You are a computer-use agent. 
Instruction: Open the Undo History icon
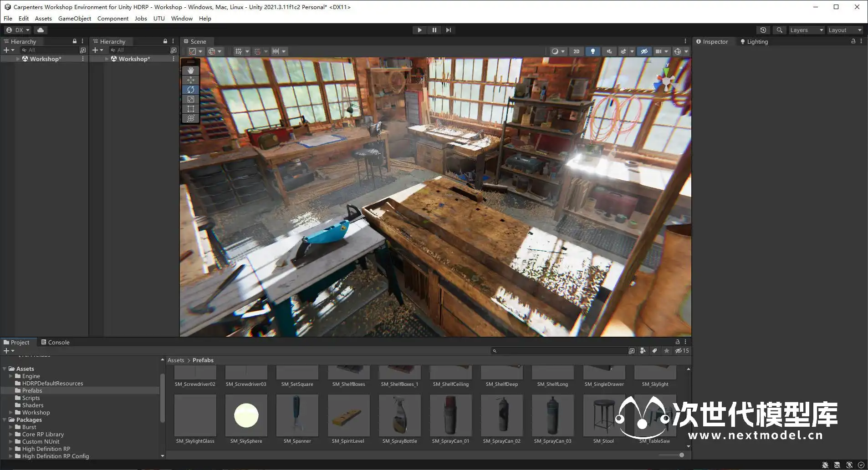pos(763,30)
